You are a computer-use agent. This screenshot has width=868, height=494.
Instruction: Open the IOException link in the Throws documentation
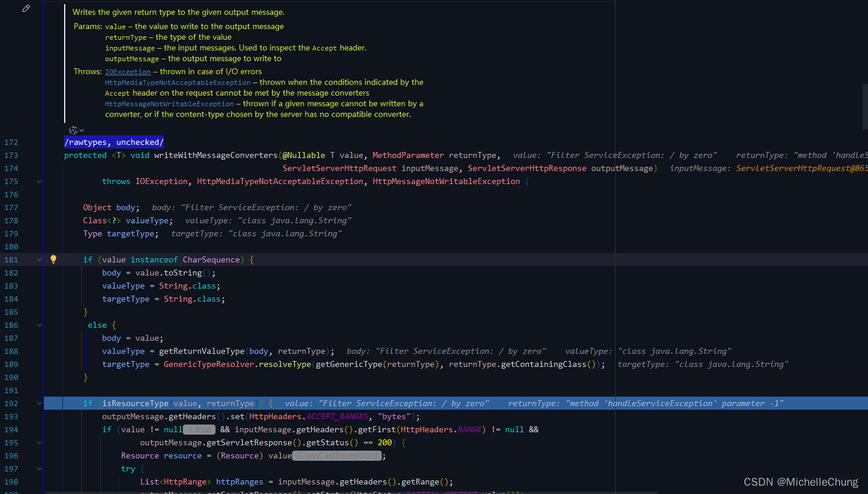tap(128, 72)
